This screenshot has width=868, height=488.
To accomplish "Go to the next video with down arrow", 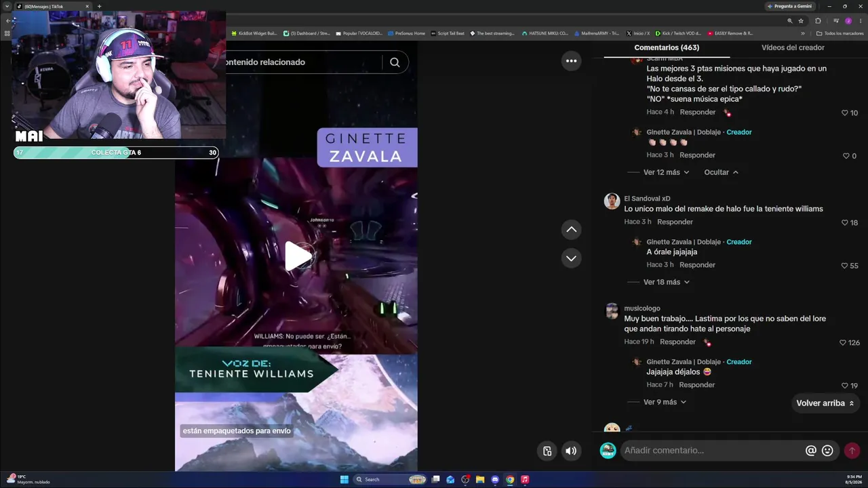I will [571, 258].
